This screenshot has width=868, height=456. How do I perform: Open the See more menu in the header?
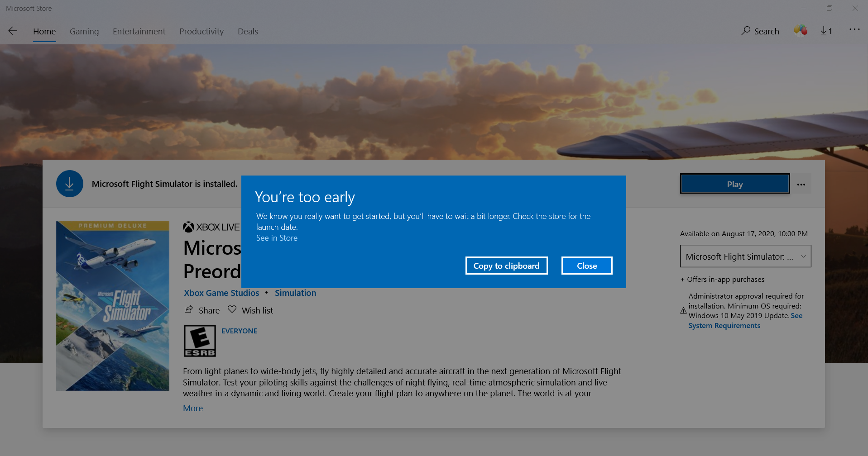[x=854, y=29]
